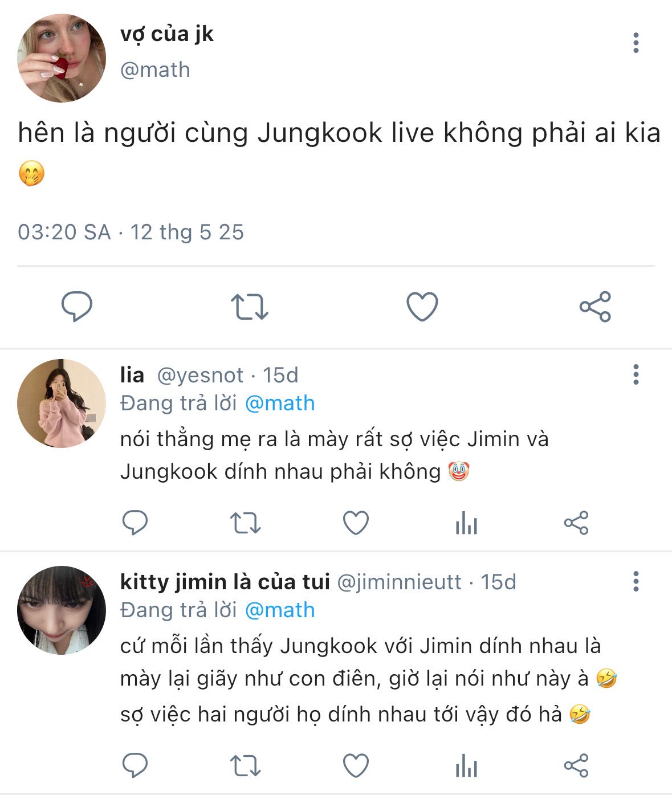672x795 pixels.
Task: Like the reply from @jiminnieutt
Action: 356,765
